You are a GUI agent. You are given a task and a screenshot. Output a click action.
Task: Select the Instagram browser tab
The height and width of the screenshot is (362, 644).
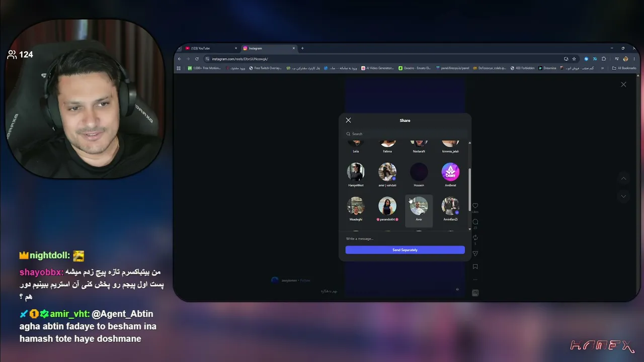point(269,48)
